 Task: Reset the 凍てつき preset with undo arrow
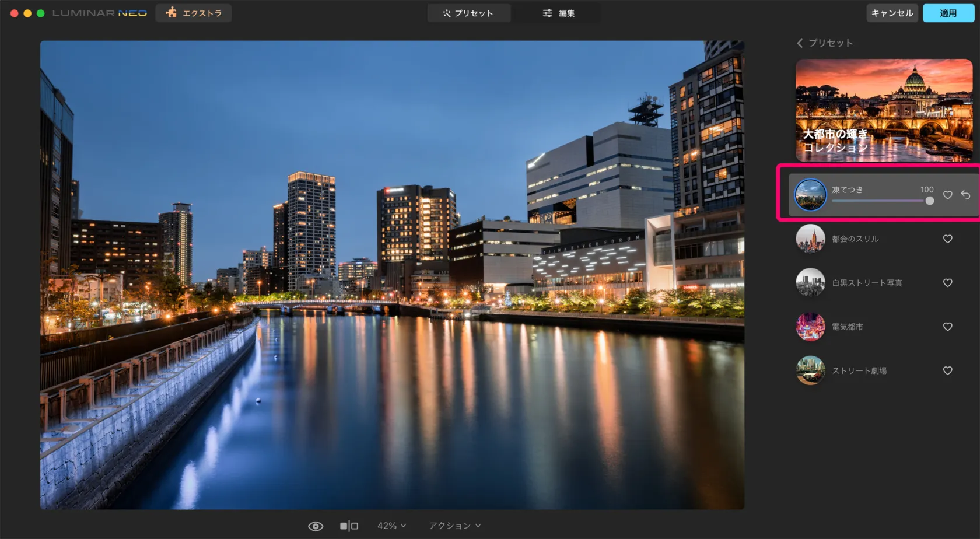coord(966,195)
